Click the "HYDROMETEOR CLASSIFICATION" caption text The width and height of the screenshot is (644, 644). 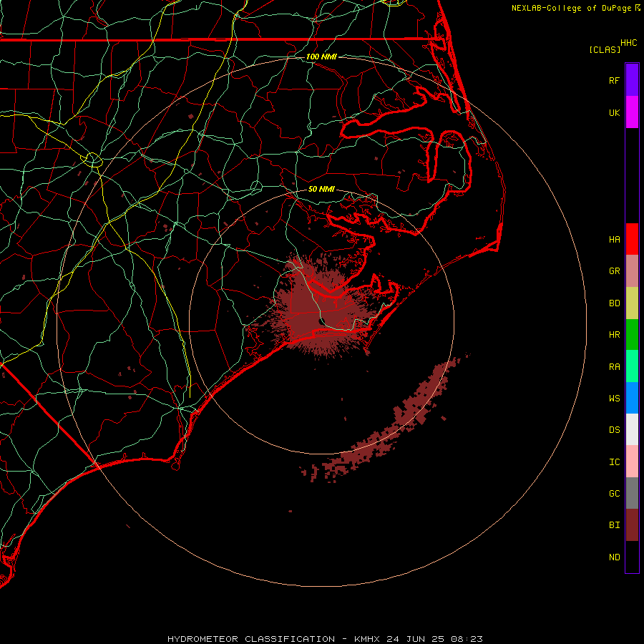pyautogui.click(x=251, y=639)
